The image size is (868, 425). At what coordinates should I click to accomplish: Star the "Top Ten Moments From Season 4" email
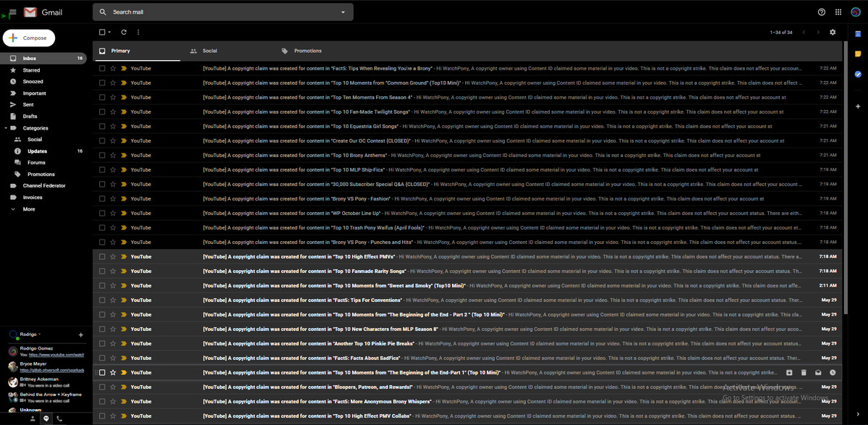[113, 97]
